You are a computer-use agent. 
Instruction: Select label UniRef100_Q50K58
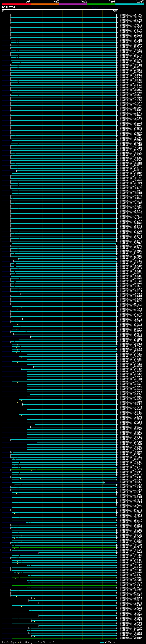[131, 394]
